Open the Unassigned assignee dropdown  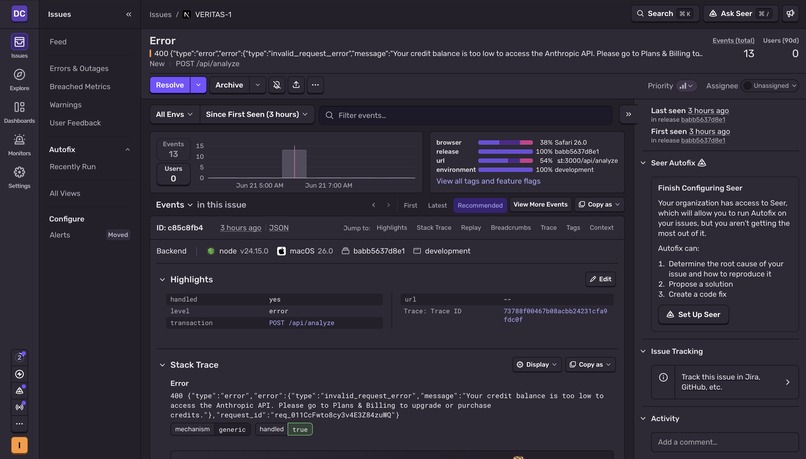tap(770, 86)
